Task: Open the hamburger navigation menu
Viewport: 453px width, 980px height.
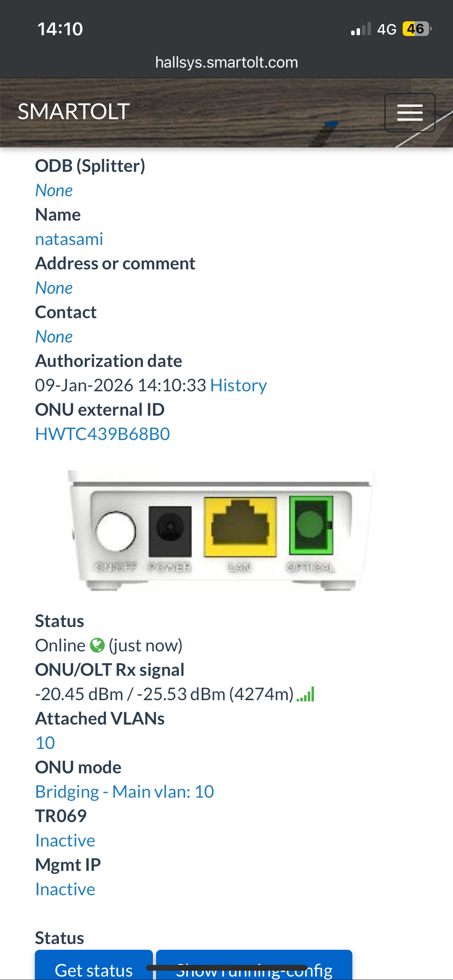Action: pos(410,113)
